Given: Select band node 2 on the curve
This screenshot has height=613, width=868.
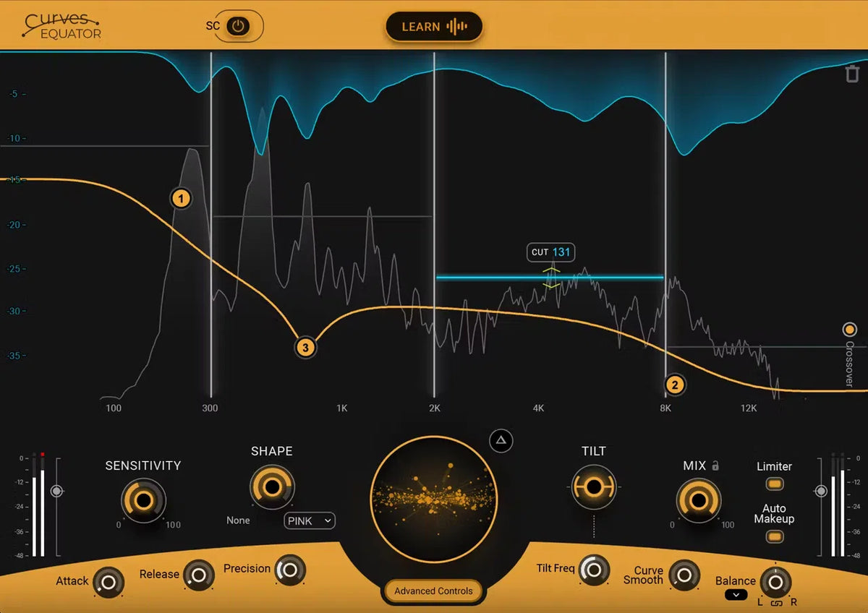Looking at the screenshot, I should (x=674, y=385).
